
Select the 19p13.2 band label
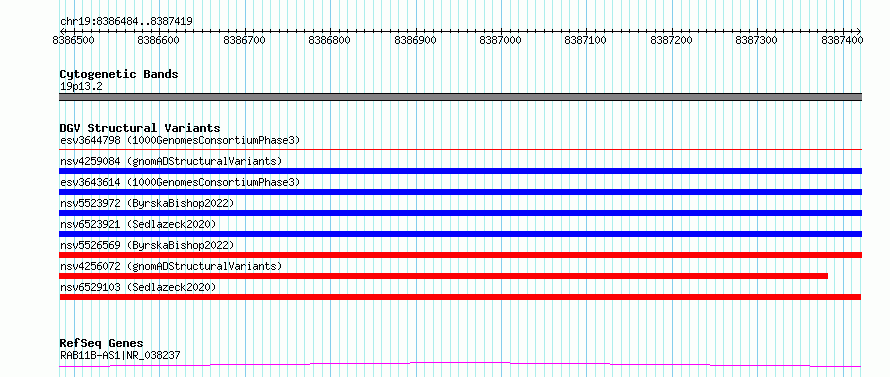coord(81,87)
